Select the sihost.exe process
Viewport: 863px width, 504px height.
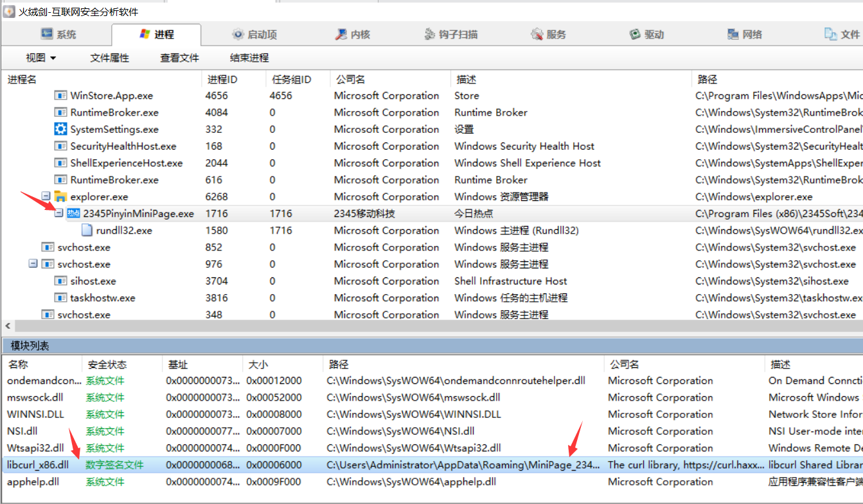[x=432, y=281]
